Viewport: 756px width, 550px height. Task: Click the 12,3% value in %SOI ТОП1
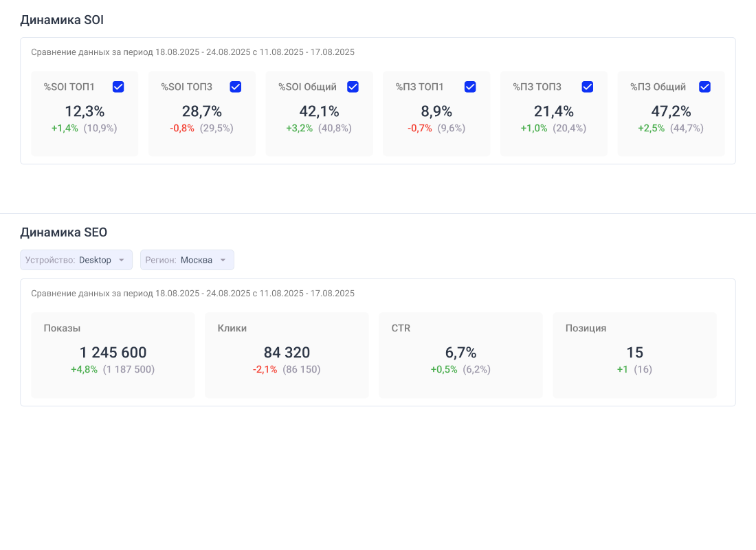pyautogui.click(x=85, y=111)
